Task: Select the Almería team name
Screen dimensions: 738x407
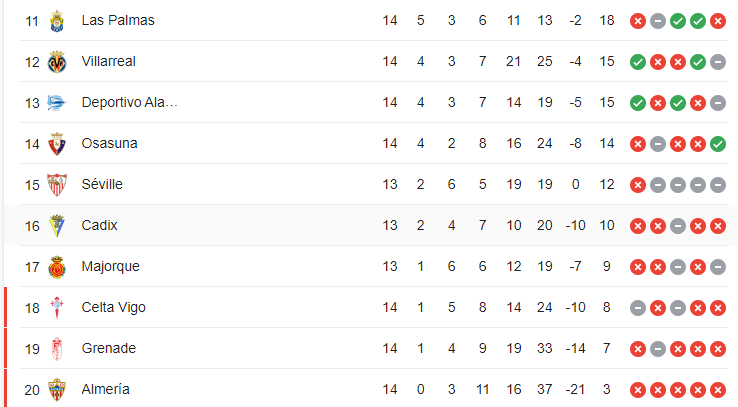Action: [105, 389]
